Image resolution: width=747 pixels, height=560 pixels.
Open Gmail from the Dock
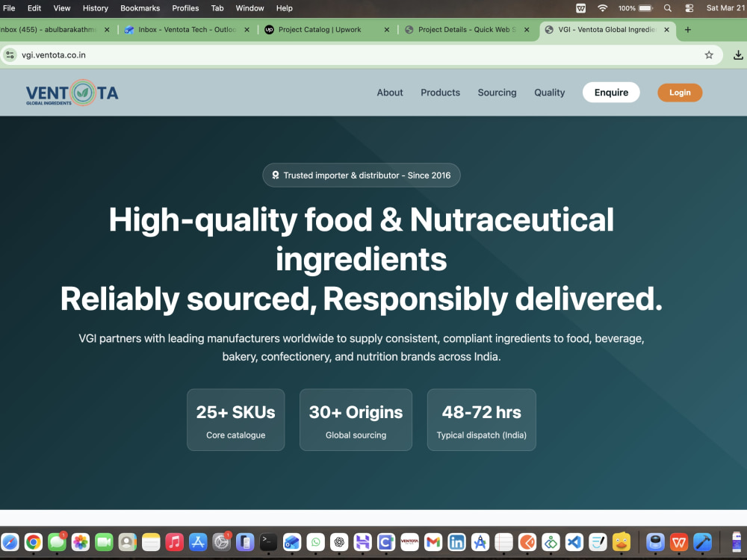433,542
